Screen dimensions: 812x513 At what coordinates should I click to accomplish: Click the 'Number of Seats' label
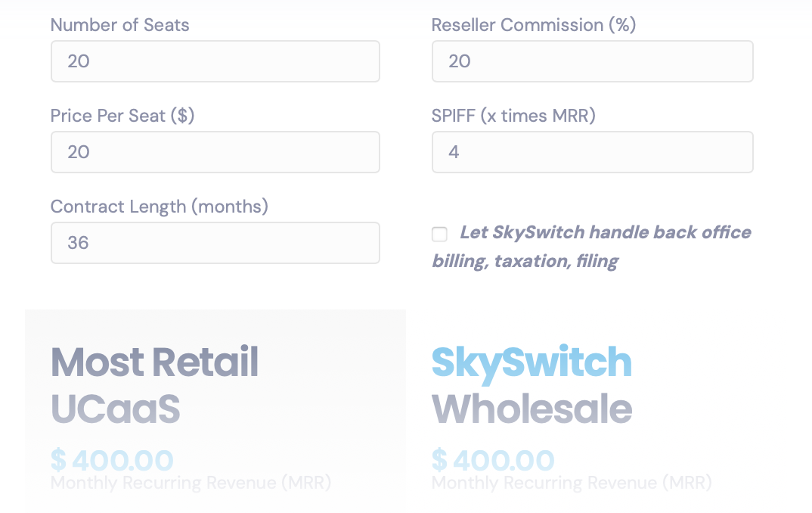point(119,25)
